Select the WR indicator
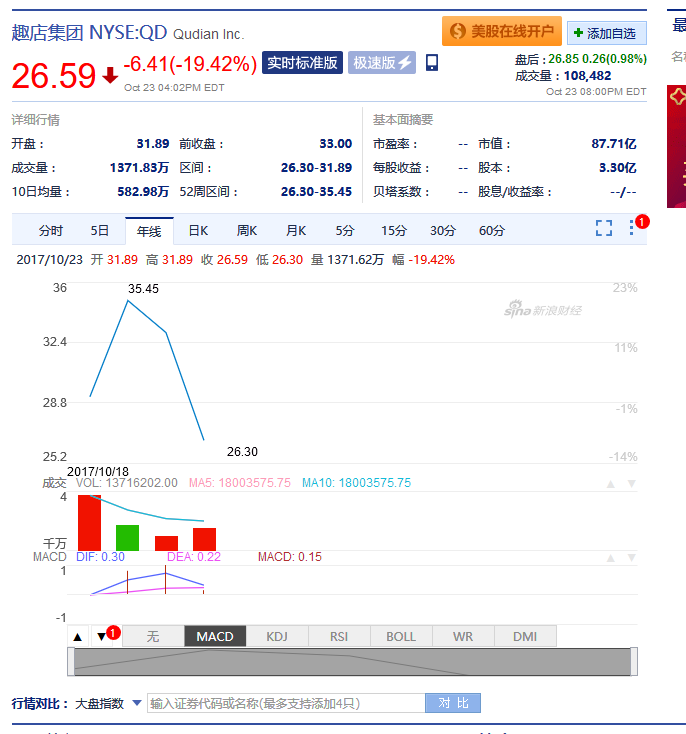 point(463,637)
